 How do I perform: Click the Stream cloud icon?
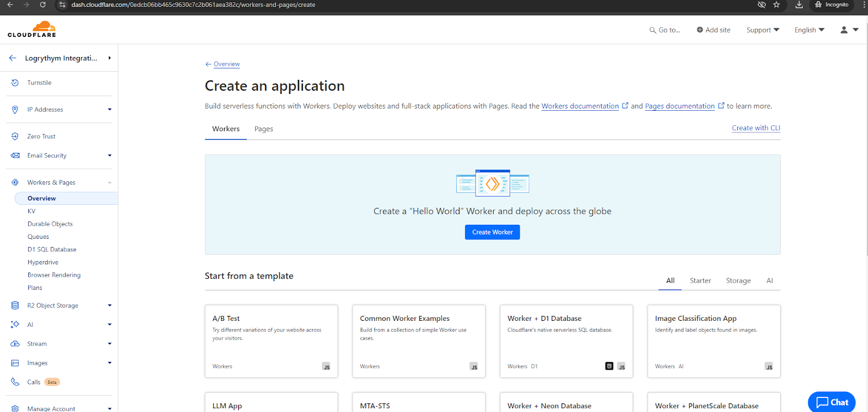pos(15,344)
